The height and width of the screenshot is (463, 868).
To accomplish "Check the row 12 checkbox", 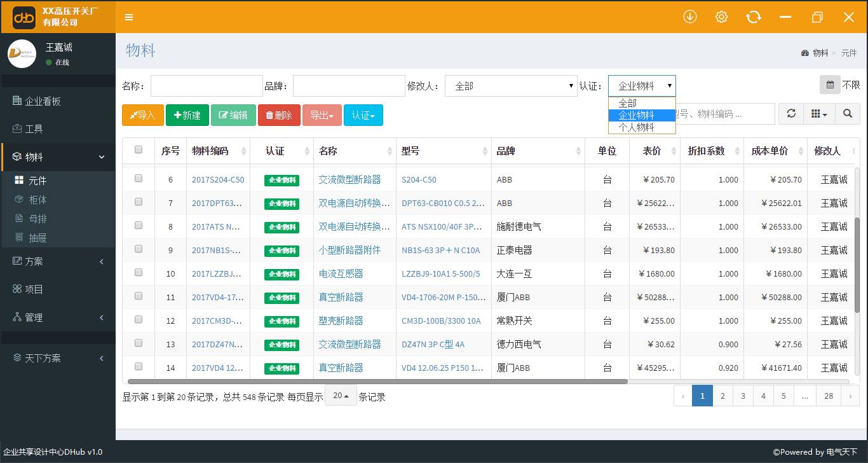I will click(139, 320).
